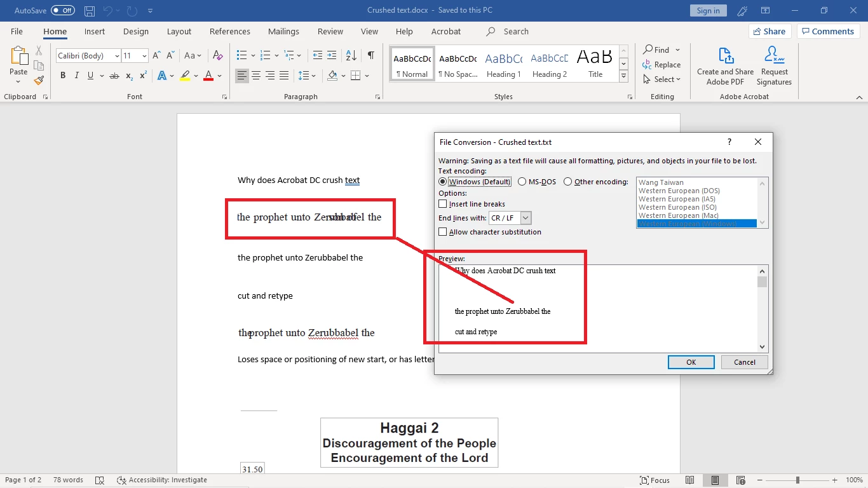This screenshot has width=868, height=488.
Task: Click Replace in Editing group
Action: (x=661, y=65)
